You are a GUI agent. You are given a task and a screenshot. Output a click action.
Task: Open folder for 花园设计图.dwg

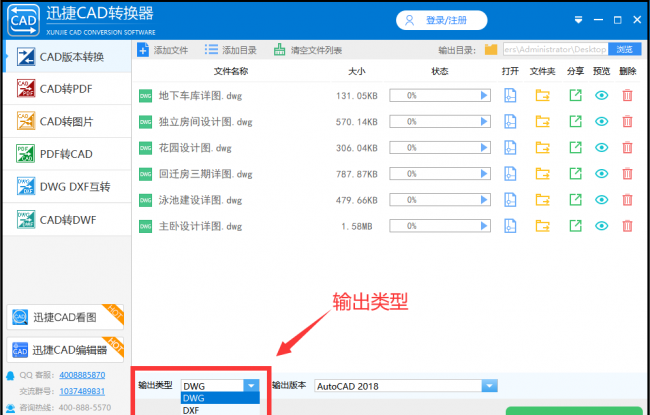coord(542,148)
